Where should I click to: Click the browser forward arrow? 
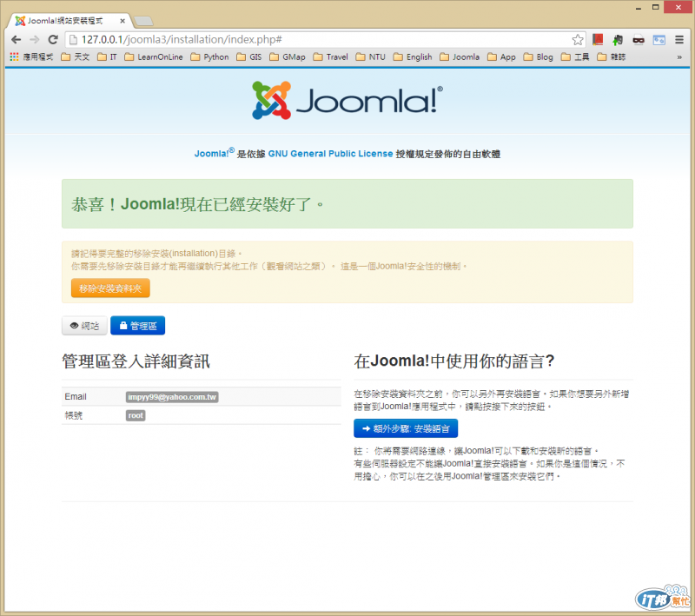pyautogui.click(x=35, y=39)
